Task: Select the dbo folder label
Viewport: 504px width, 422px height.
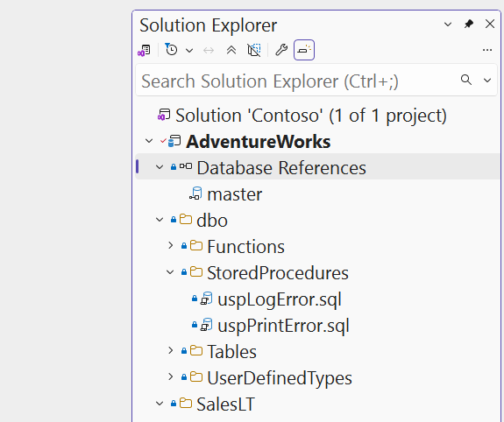Action: [x=212, y=221]
